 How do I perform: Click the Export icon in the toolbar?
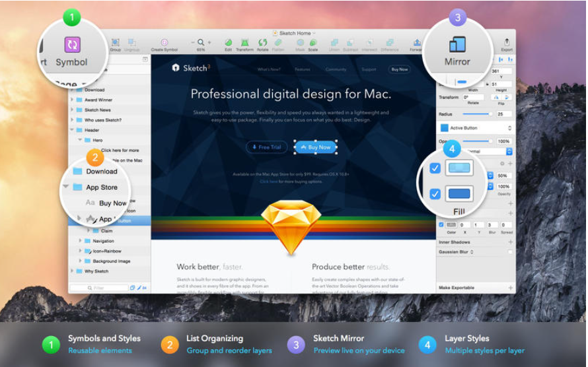click(507, 42)
